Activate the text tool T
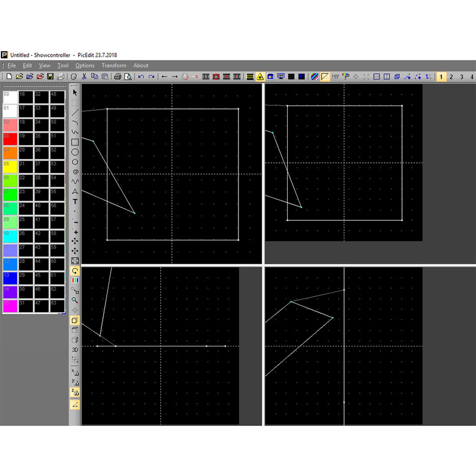Viewport: 476px width, 476px height. (x=75, y=202)
